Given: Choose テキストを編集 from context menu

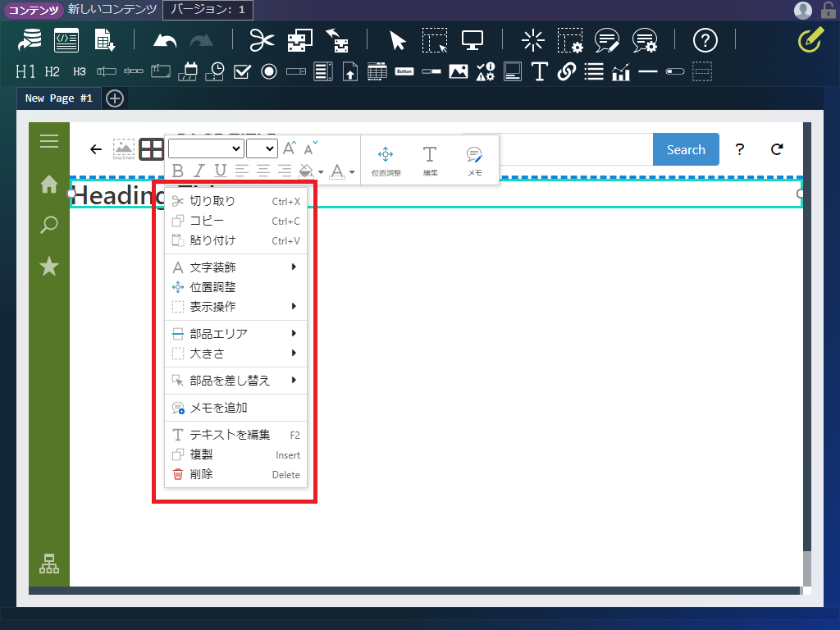Looking at the screenshot, I should pos(235,435).
